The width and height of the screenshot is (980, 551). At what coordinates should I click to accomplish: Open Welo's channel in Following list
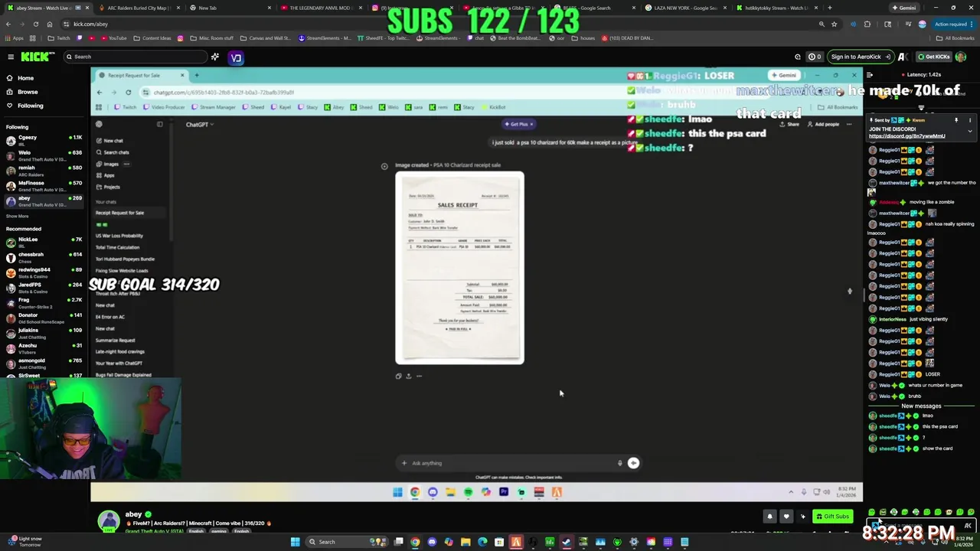pos(44,155)
